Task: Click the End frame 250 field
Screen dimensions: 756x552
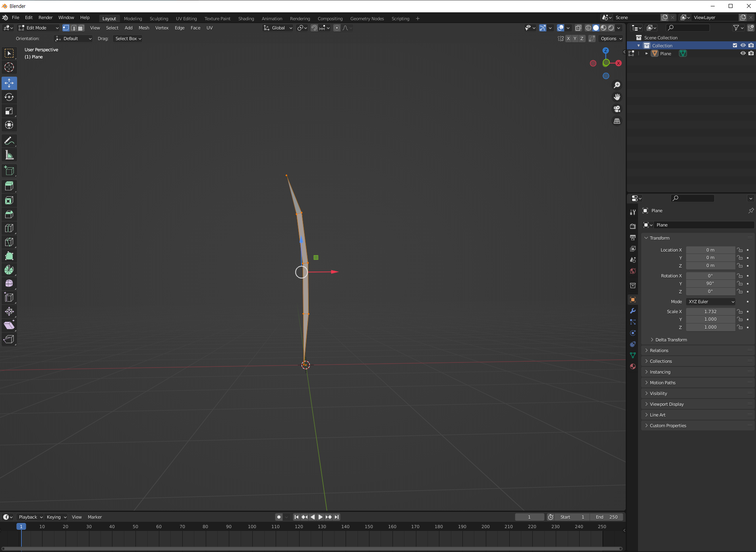Action: pos(607,517)
